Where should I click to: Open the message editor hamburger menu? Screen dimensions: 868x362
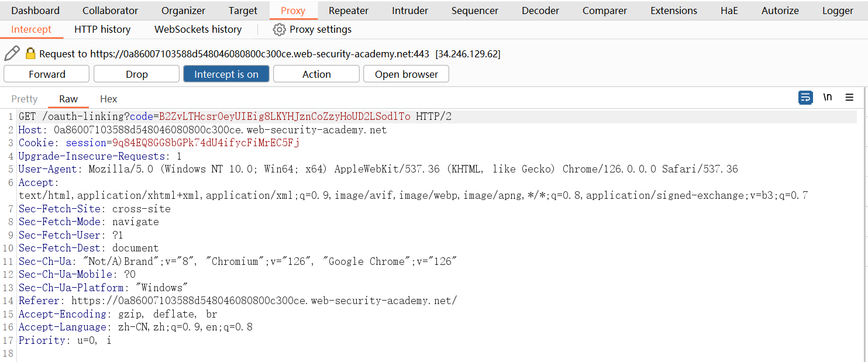pos(849,98)
